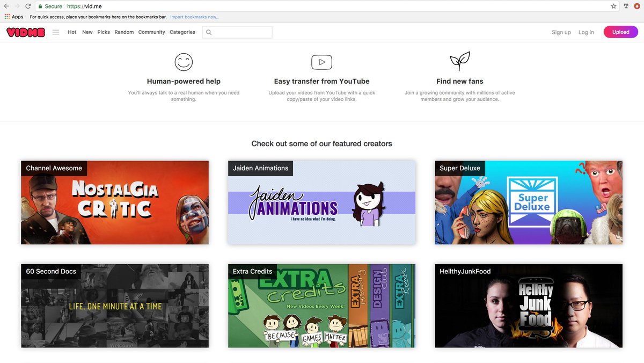Image resolution: width=644 pixels, height=363 pixels.
Task: Click the Human-powered help heading
Action: click(x=184, y=82)
